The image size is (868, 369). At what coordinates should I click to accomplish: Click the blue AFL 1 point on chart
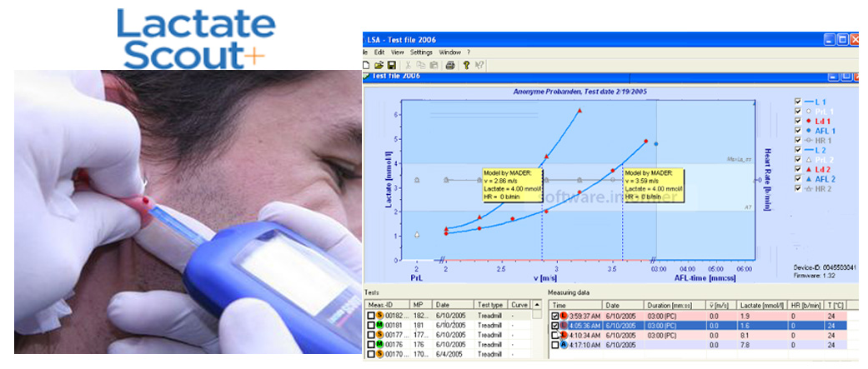point(656,144)
